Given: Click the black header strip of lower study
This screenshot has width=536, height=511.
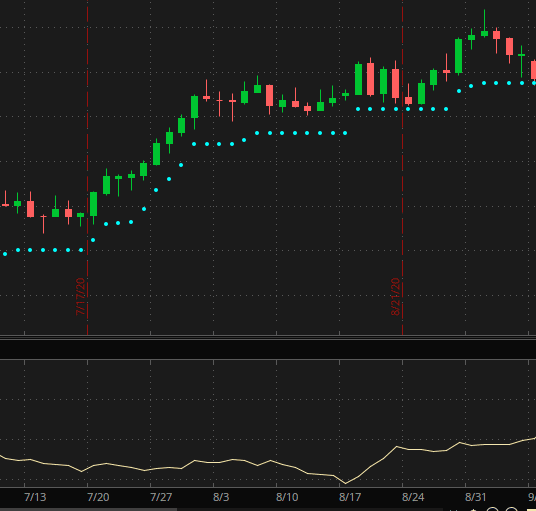Looking at the screenshot, I should [268, 349].
